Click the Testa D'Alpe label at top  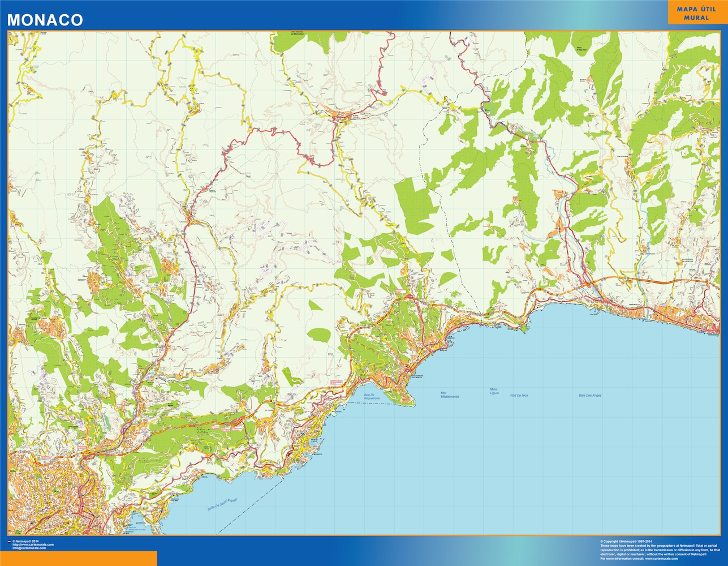click(x=583, y=49)
